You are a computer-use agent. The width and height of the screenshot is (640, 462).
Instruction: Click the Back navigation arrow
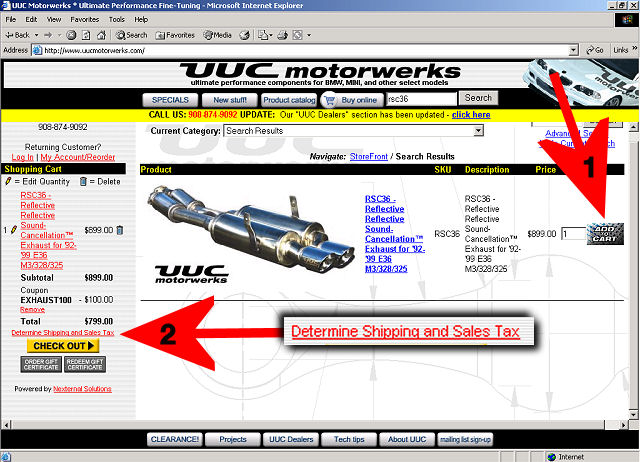16,35
